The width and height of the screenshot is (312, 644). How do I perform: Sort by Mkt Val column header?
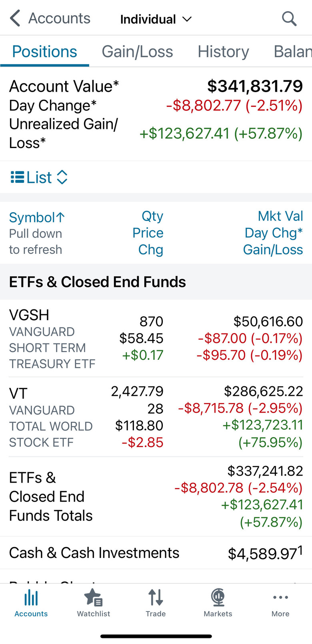(280, 216)
